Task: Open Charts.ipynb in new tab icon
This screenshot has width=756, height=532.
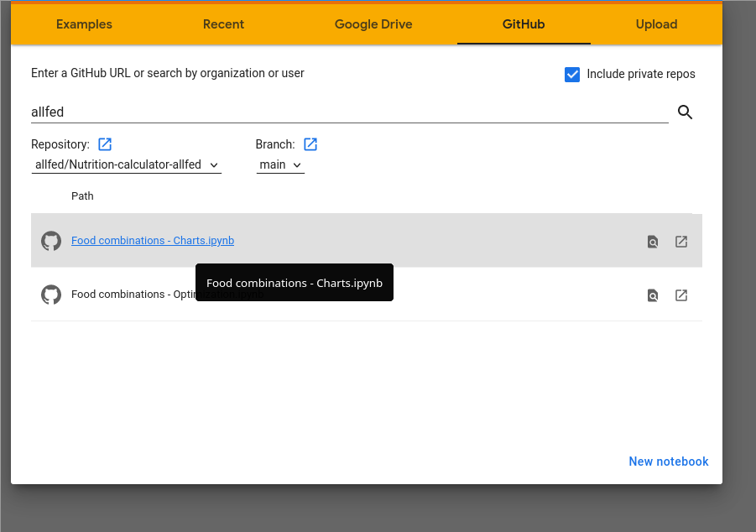Action: pyautogui.click(x=680, y=242)
